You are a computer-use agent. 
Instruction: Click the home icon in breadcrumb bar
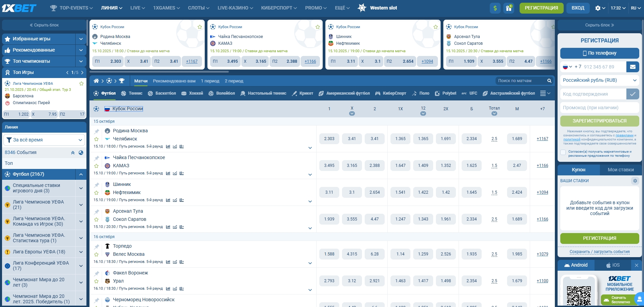coord(96,81)
